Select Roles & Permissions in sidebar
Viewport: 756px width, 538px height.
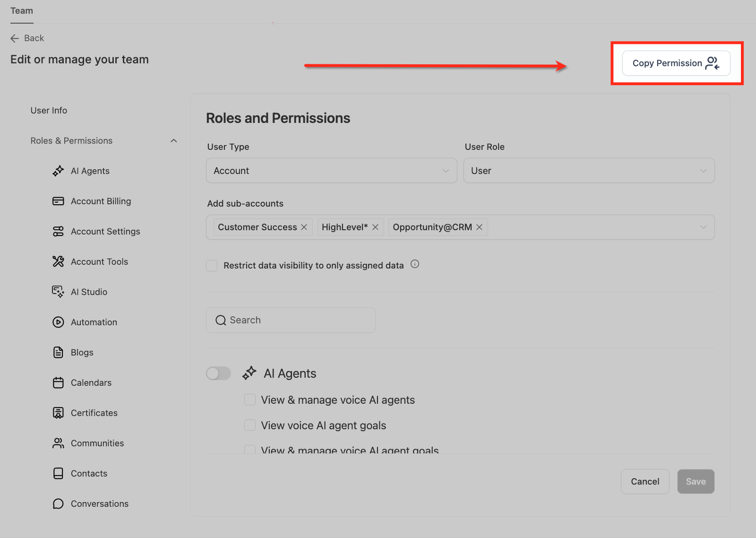coord(71,140)
